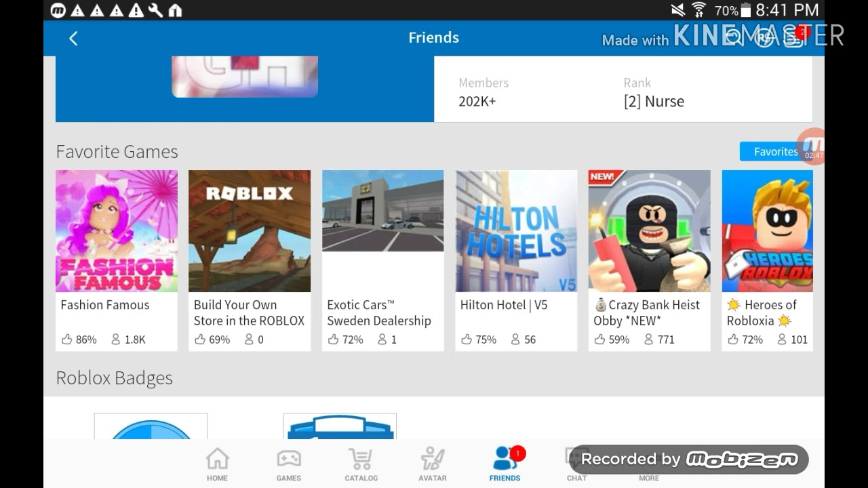Click the Favorites button
This screenshot has width=868, height=488.
[775, 152]
